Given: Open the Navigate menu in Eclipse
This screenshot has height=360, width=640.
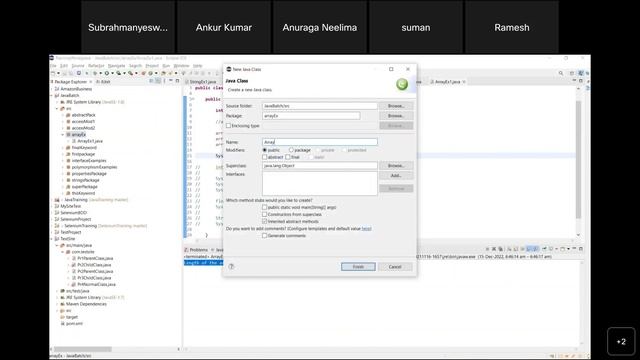Looking at the screenshot, I should [116, 66].
